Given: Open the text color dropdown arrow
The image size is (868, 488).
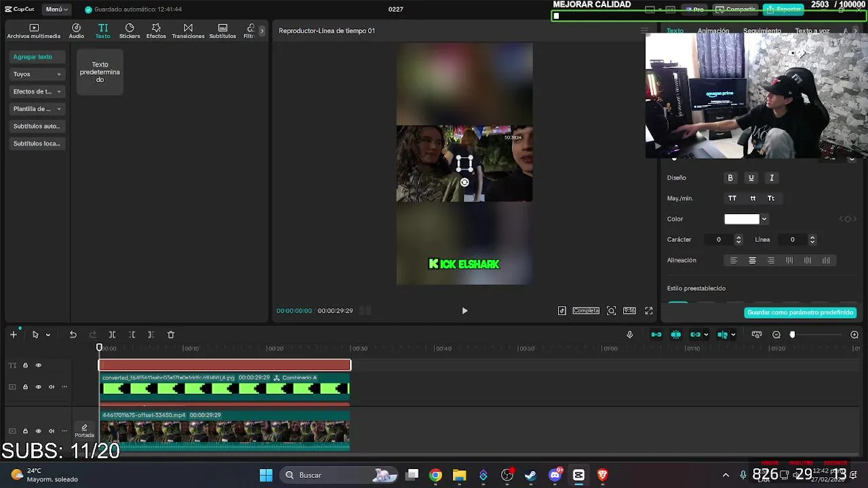Looking at the screenshot, I should point(764,219).
